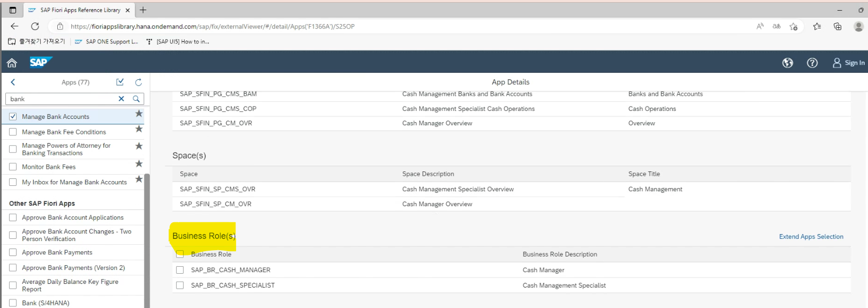Star My Inbox for Manage Bank Accounts
This screenshot has width=868, height=308.
click(139, 179)
